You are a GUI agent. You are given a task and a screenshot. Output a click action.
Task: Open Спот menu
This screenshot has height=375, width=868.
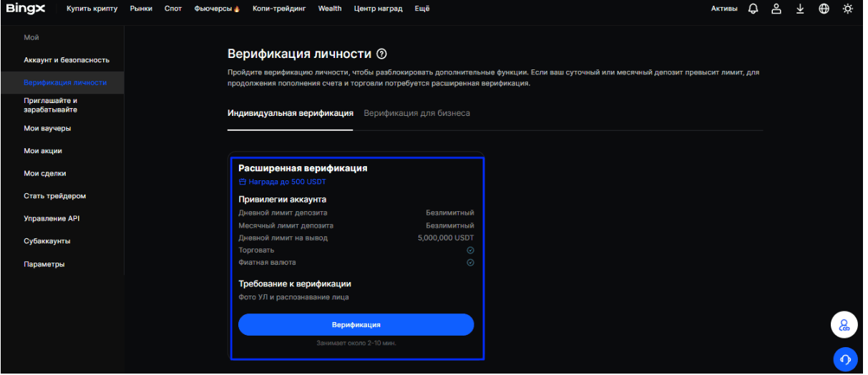pyautogui.click(x=173, y=9)
